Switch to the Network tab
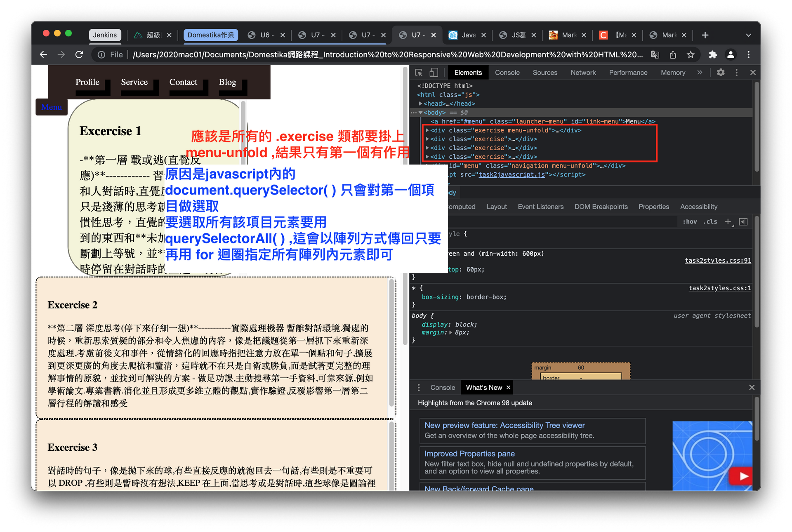Screen dimensions: 792x532 click(583, 73)
